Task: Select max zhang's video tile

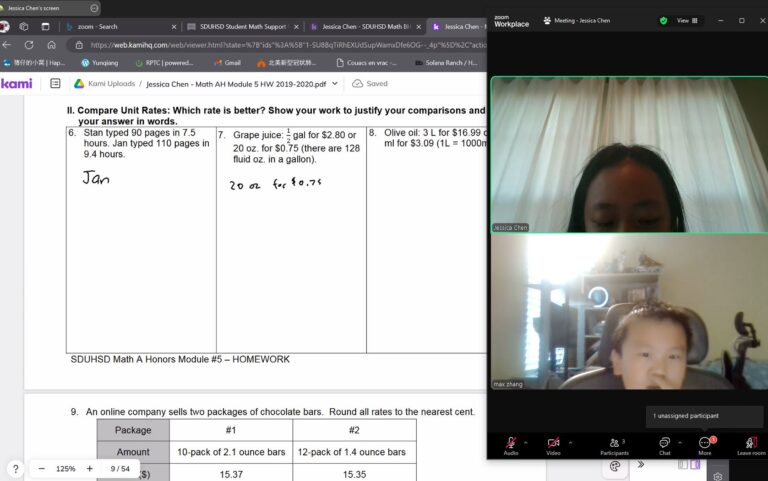Action: tap(629, 312)
